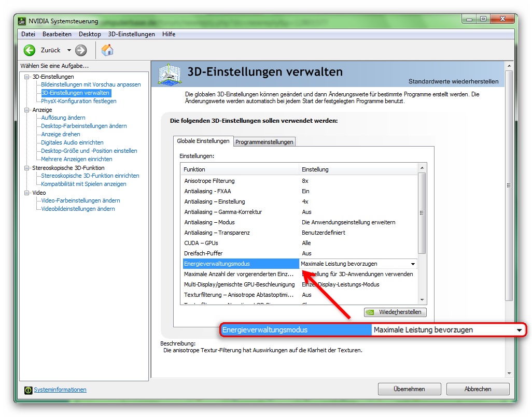
Task: Click the Abbrechen button
Action: (x=478, y=389)
